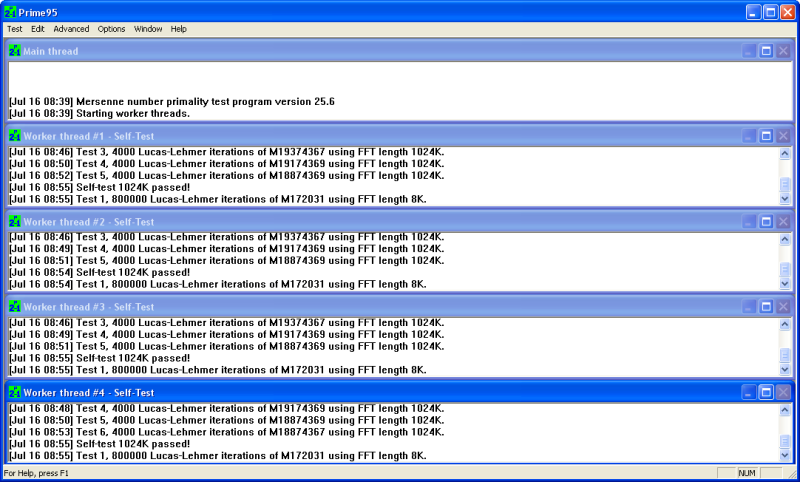Click the scroll down arrow in Worker thread #2
800x482 pixels.
coord(785,284)
